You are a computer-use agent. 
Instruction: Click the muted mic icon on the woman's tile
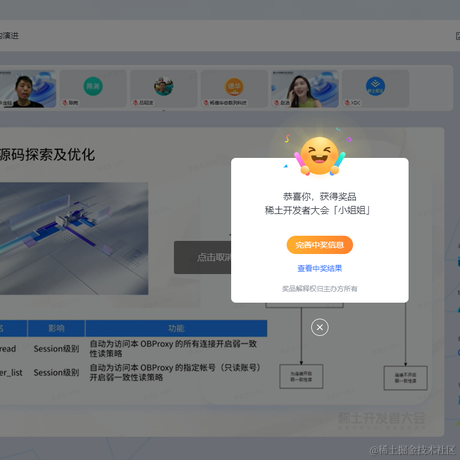tap(277, 103)
